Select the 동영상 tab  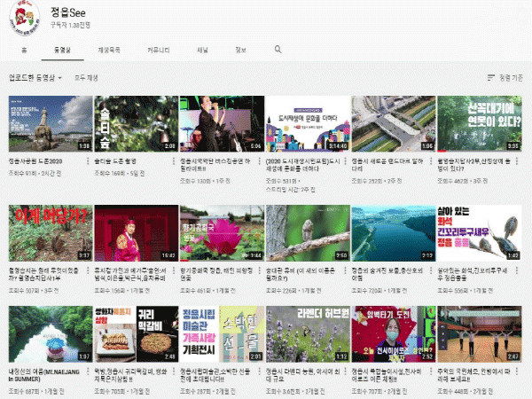tap(62, 50)
